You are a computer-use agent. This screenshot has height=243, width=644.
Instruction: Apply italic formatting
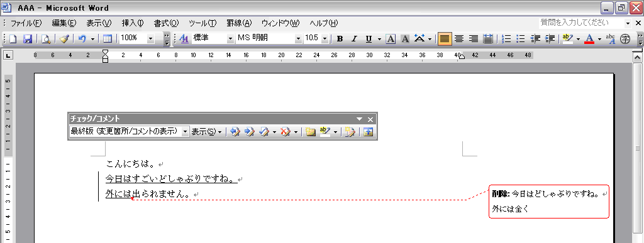pos(354,39)
